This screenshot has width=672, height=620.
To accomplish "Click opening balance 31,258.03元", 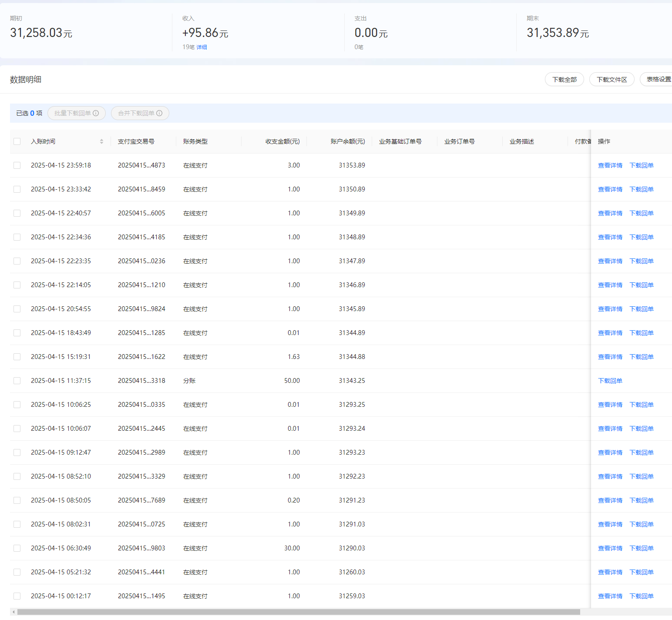I will point(41,33).
